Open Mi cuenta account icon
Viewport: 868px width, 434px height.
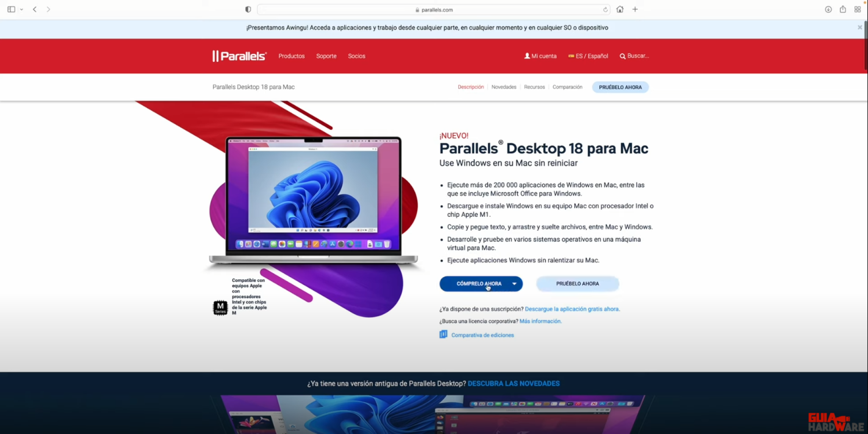527,56
